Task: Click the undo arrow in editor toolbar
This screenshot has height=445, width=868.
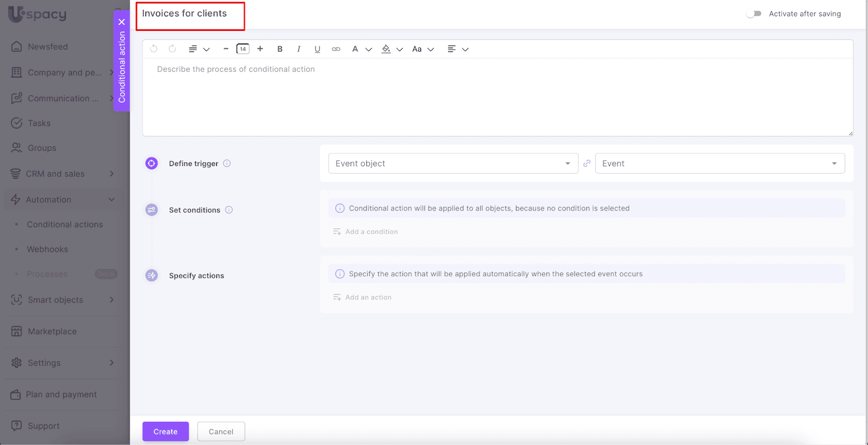Action: 154,49
